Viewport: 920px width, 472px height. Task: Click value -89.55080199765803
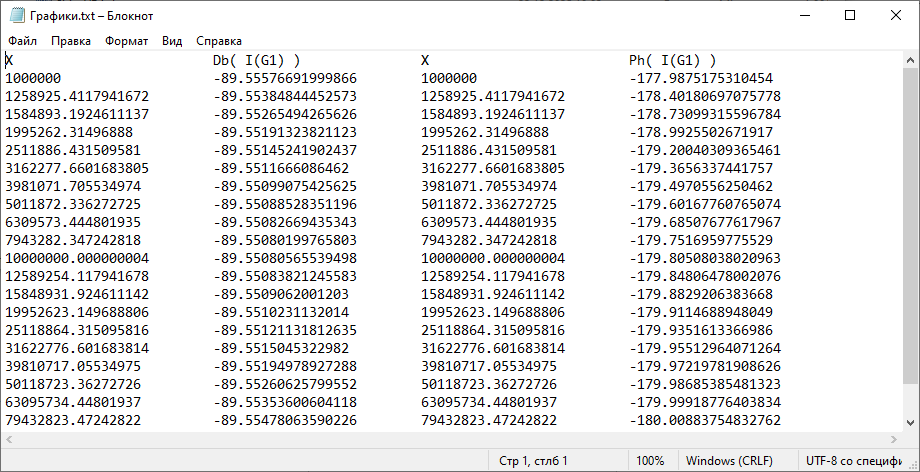pos(285,240)
